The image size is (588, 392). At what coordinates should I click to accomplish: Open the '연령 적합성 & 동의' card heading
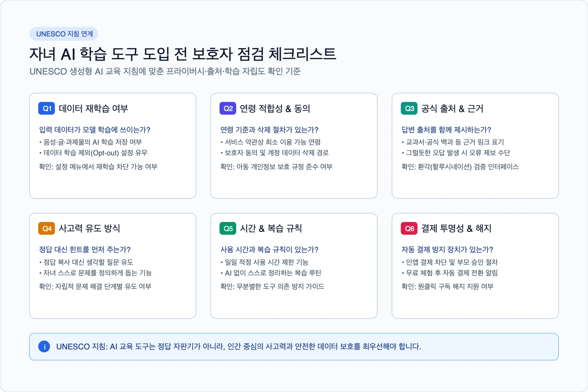275,109
